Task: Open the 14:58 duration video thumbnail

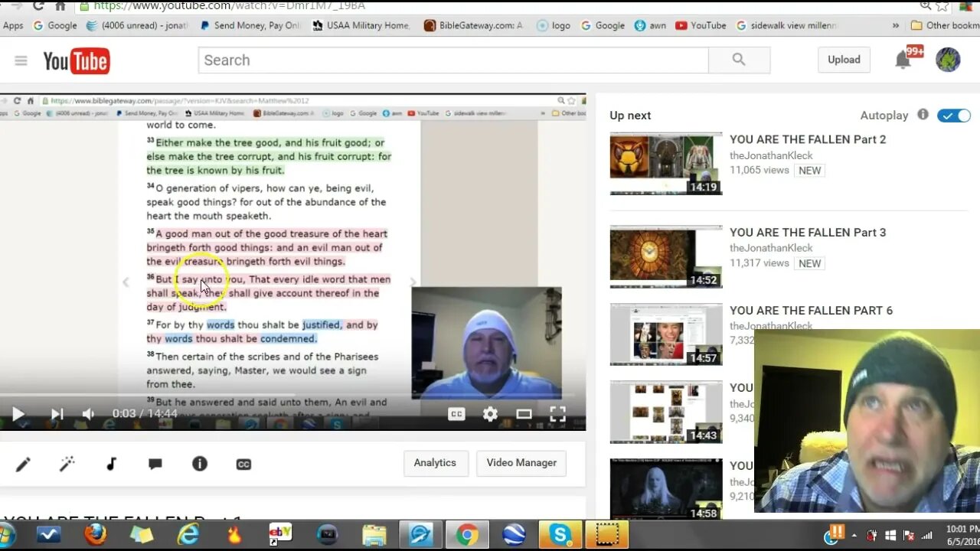Action: [x=666, y=489]
